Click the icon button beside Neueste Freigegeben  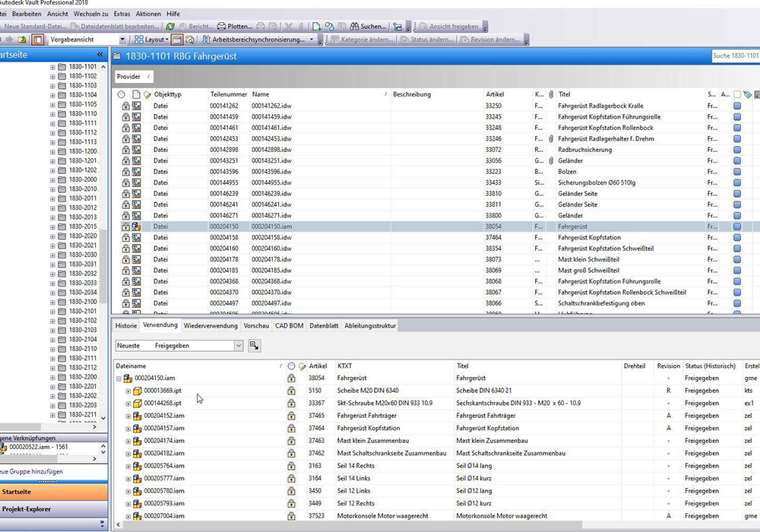(254, 346)
